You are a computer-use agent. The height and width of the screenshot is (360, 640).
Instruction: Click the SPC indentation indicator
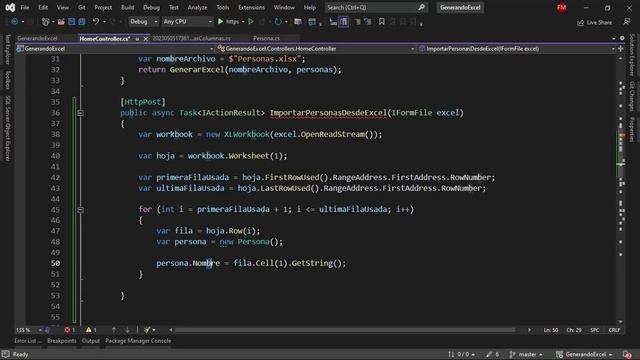pyautogui.click(x=595, y=330)
